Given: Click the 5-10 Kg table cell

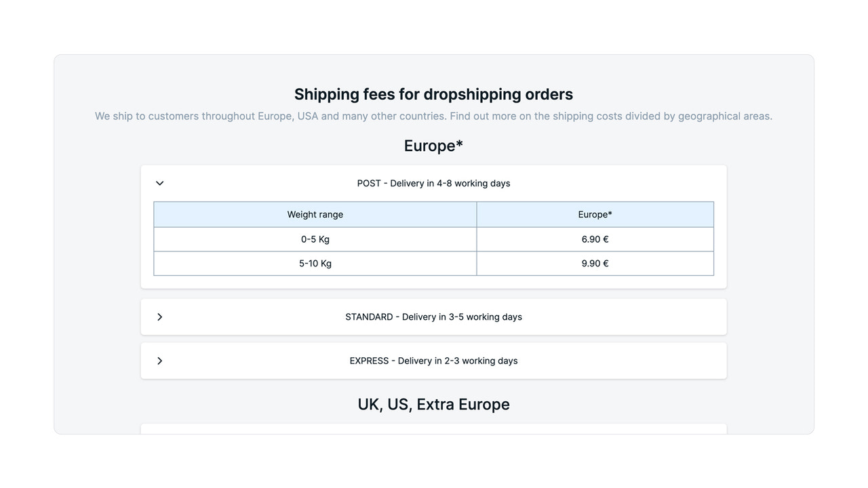Looking at the screenshot, I should (315, 263).
